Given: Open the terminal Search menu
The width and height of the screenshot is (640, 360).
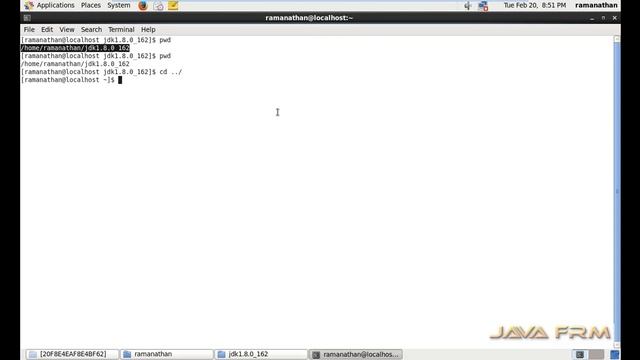Looking at the screenshot, I should point(91,30).
